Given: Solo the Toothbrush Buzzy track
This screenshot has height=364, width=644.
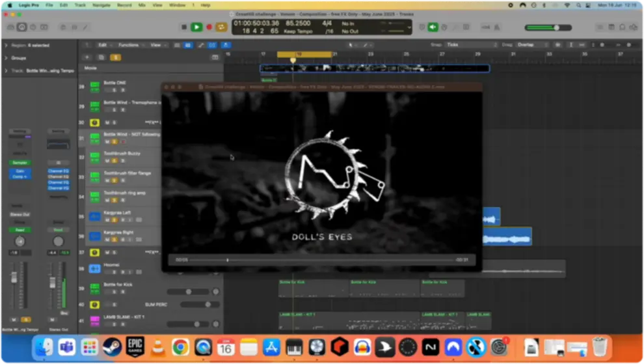Looking at the screenshot, I should pos(115,161).
